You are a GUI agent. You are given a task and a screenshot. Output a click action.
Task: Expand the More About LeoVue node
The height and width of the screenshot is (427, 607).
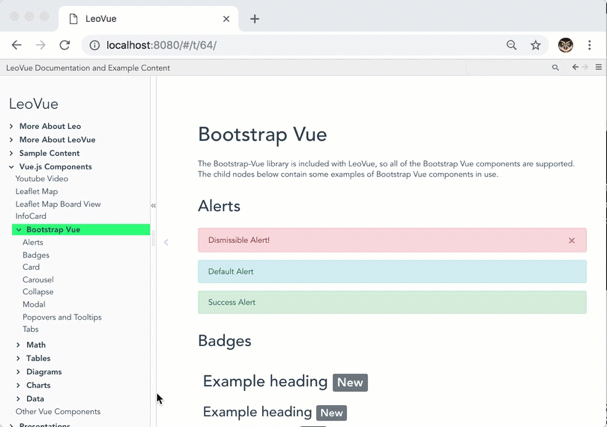[x=11, y=140]
